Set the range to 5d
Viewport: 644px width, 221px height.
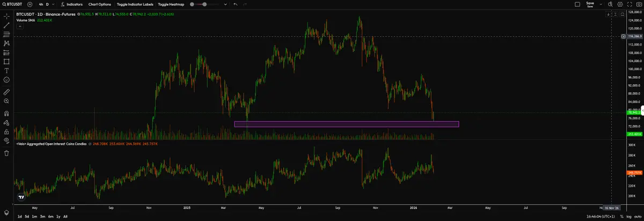tap(27, 216)
